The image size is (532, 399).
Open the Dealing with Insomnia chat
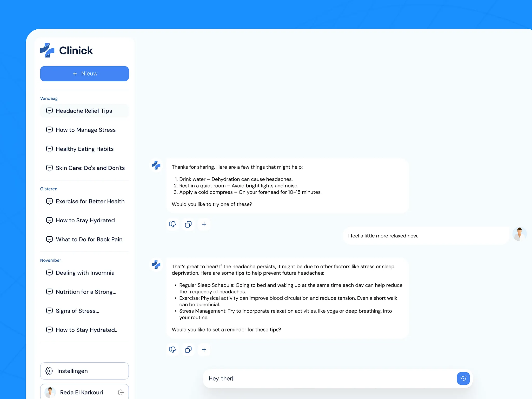click(x=84, y=273)
